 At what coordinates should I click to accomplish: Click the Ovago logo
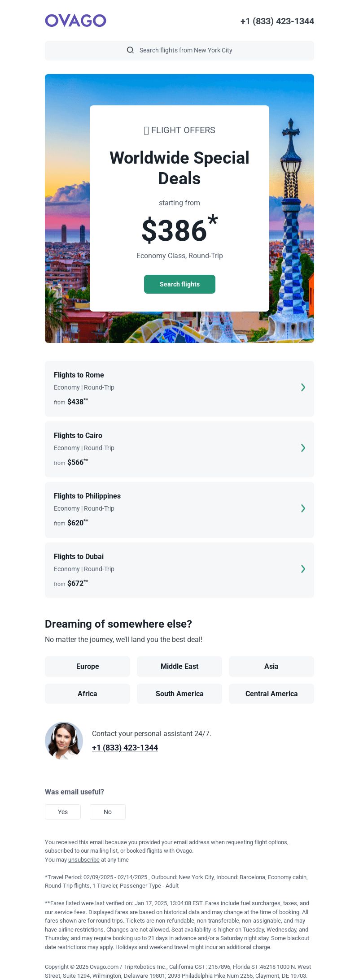tap(75, 21)
